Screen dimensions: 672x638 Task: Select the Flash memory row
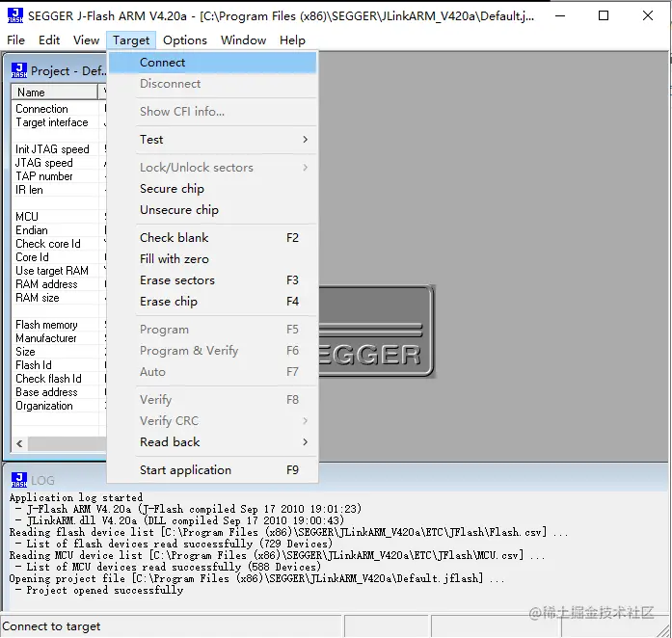(x=59, y=325)
